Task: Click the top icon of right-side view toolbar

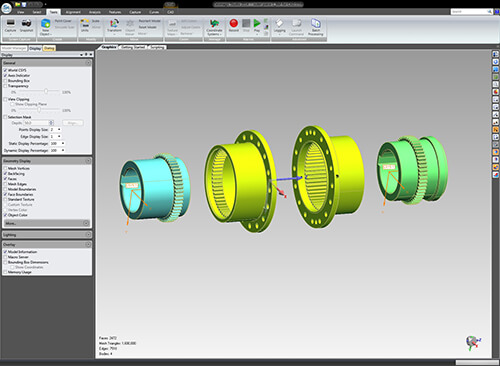Action: (x=496, y=54)
